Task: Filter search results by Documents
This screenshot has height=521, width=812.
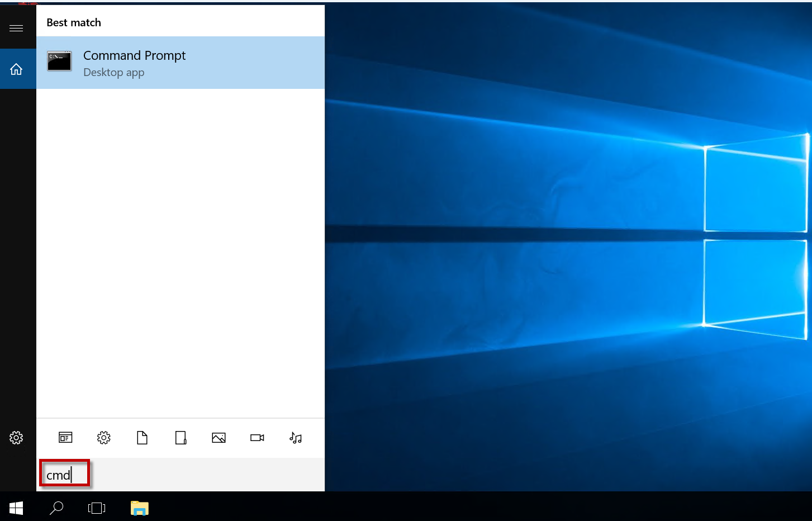Action: pyautogui.click(x=143, y=438)
